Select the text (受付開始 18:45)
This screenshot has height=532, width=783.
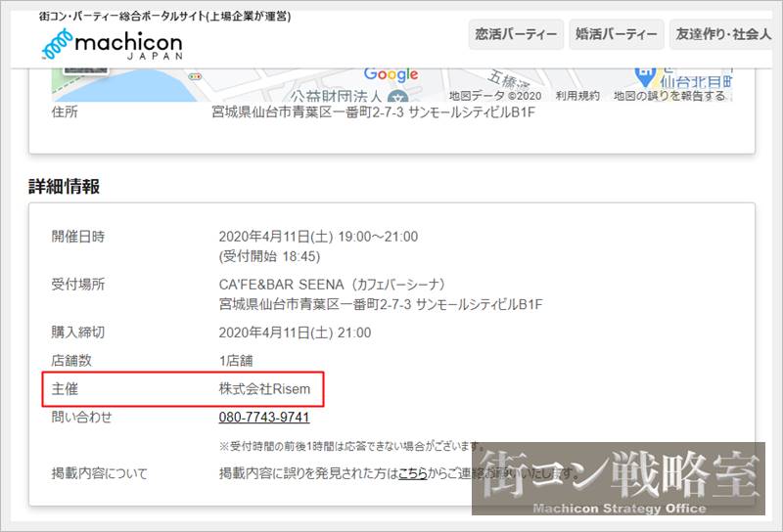[269, 256]
